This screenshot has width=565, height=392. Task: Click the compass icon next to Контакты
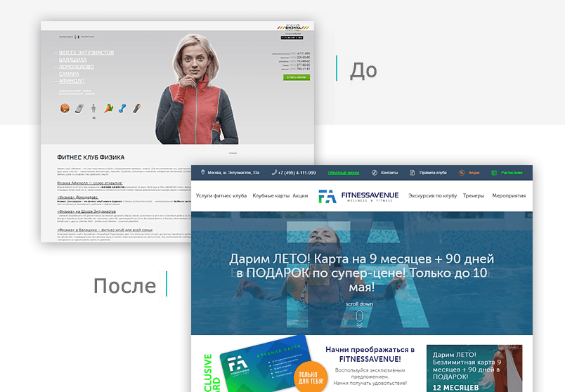375,173
